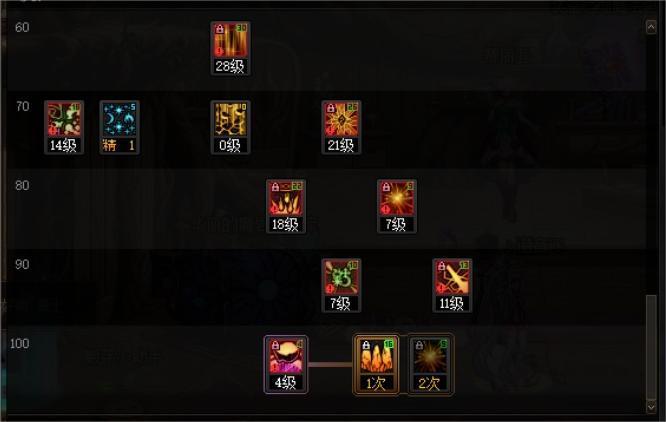This screenshot has height=422, width=666.
Task: Click the 11级 lightning slash skill icon
Action: click(x=452, y=285)
